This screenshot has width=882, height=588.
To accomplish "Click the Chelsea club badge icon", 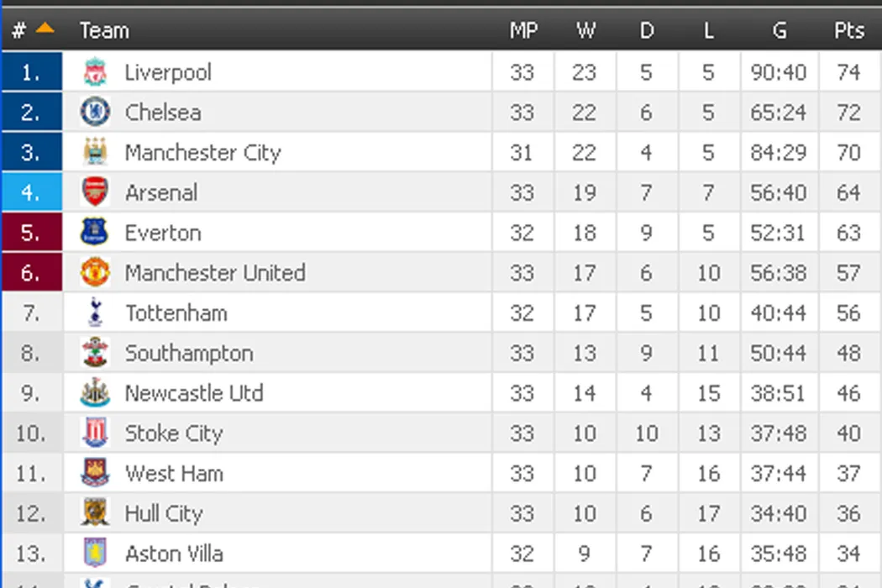I will pos(95,113).
